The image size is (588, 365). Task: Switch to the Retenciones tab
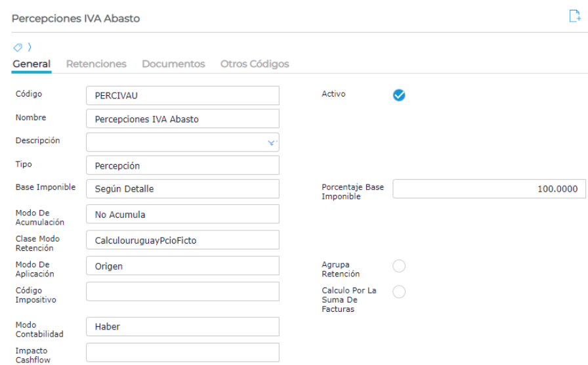(x=96, y=64)
